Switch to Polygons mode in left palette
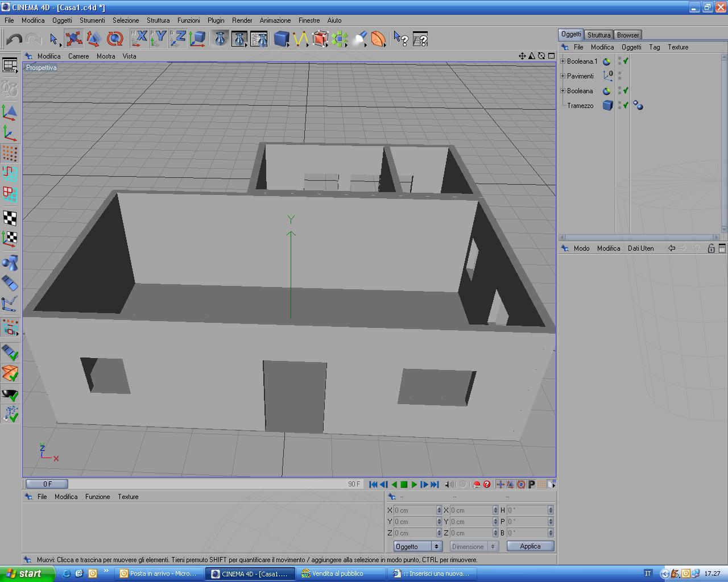Image resolution: width=728 pixels, height=582 pixels. [x=10, y=194]
